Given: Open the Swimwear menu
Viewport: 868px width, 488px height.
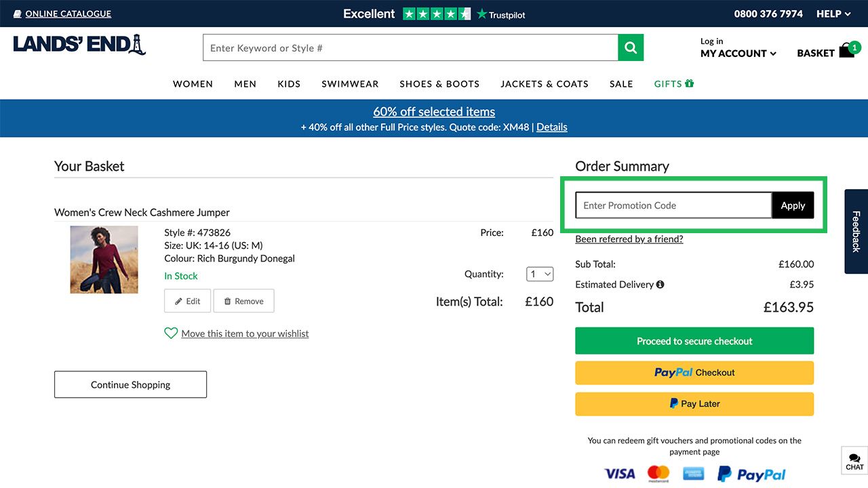Looking at the screenshot, I should [350, 84].
